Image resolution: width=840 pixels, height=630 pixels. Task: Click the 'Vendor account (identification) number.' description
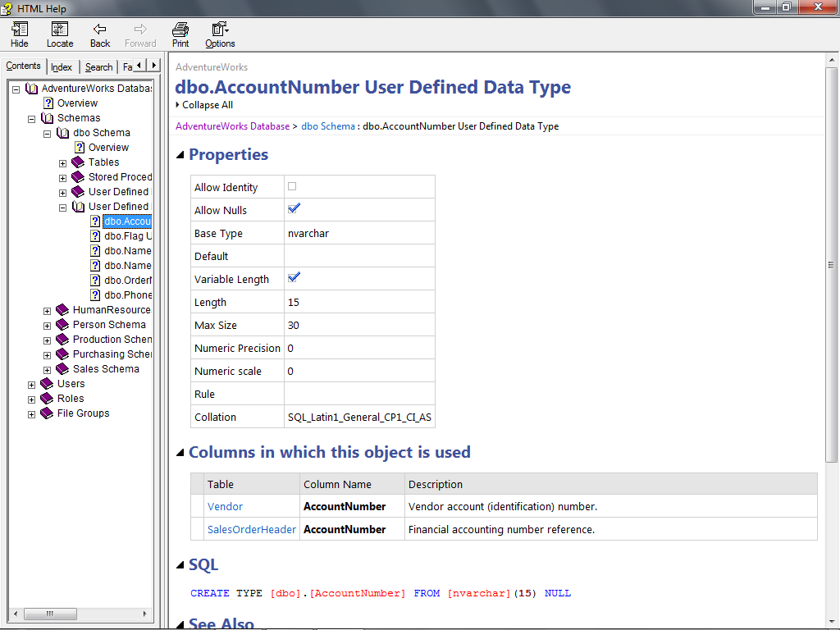coord(503,506)
